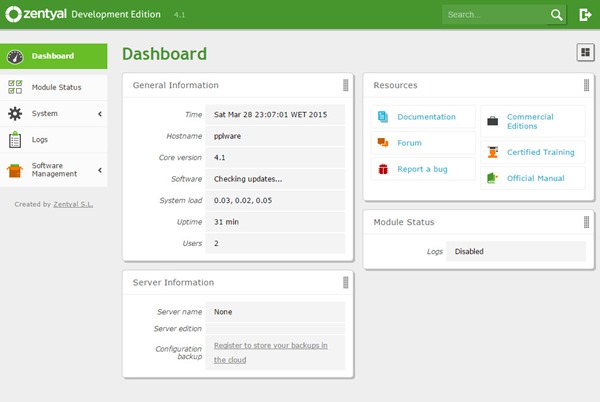Click the logout icon in header
Viewport: 600px width, 402px height.
pos(585,15)
